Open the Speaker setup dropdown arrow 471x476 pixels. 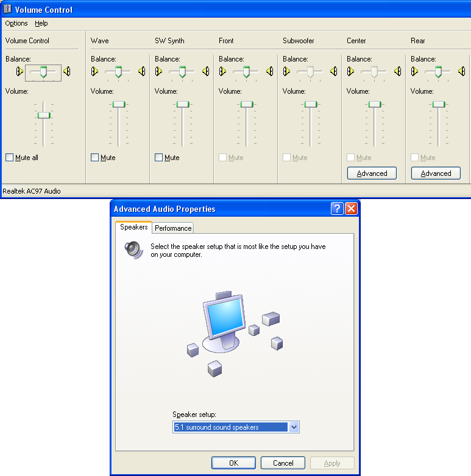[294, 427]
